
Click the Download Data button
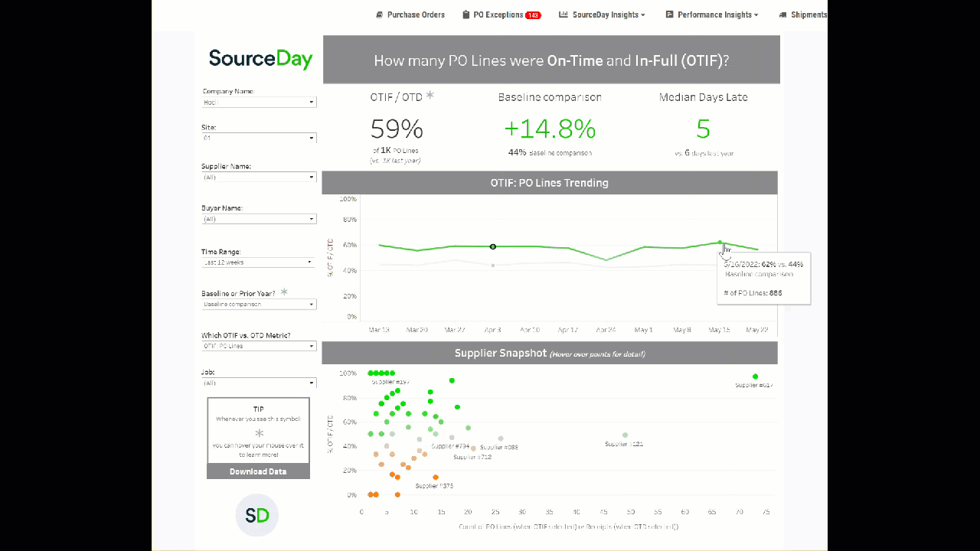[x=258, y=471]
